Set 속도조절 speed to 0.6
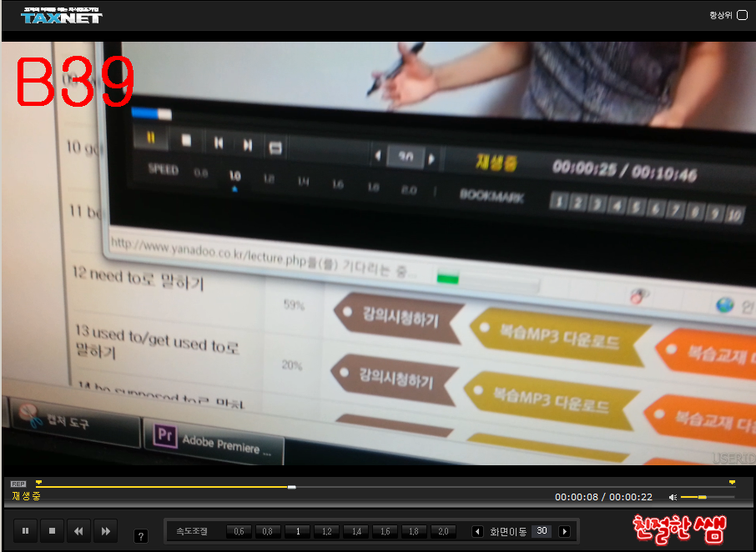Screen dimensions: 756x552 pos(239,531)
